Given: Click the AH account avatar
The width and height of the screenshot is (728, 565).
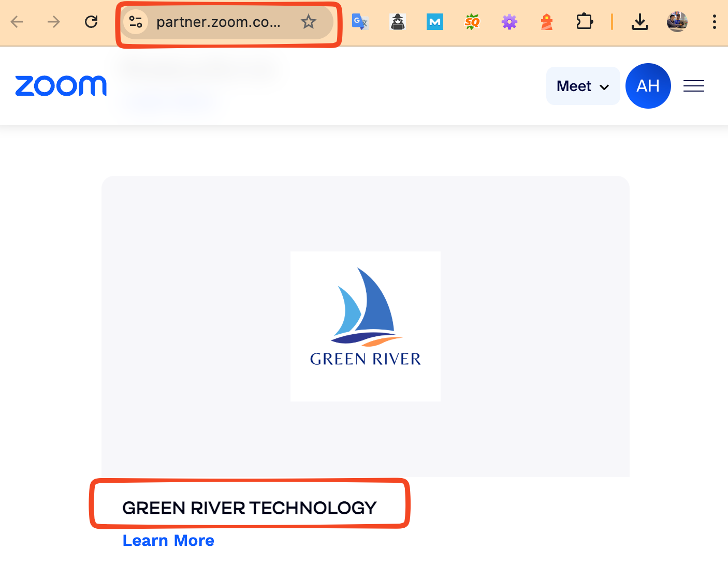Looking at the screenshot, I should (x=648, y=86).
